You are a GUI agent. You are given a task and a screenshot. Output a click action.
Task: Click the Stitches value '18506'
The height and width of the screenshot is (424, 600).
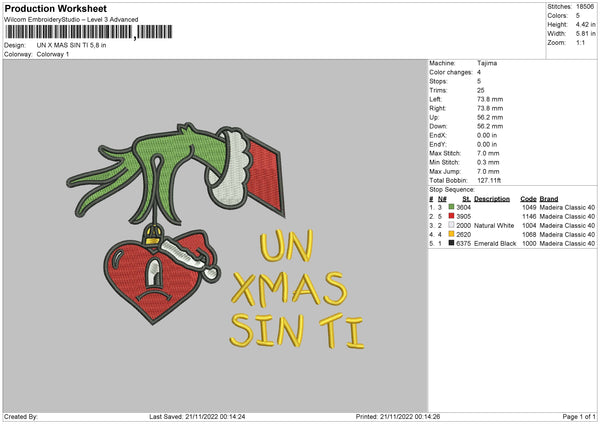point(585,7)
